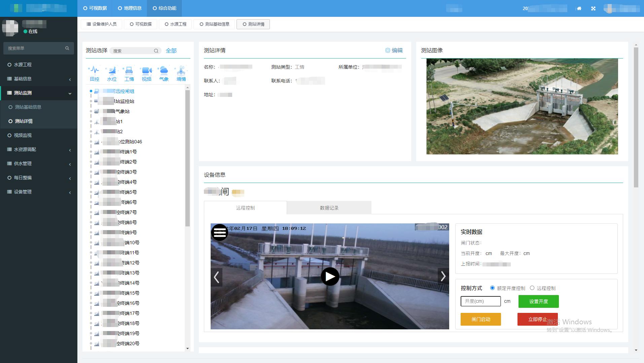Screen dimensions: 644x363
Task: Open the 测站详情 page tab
Action: tap(253, 24)
